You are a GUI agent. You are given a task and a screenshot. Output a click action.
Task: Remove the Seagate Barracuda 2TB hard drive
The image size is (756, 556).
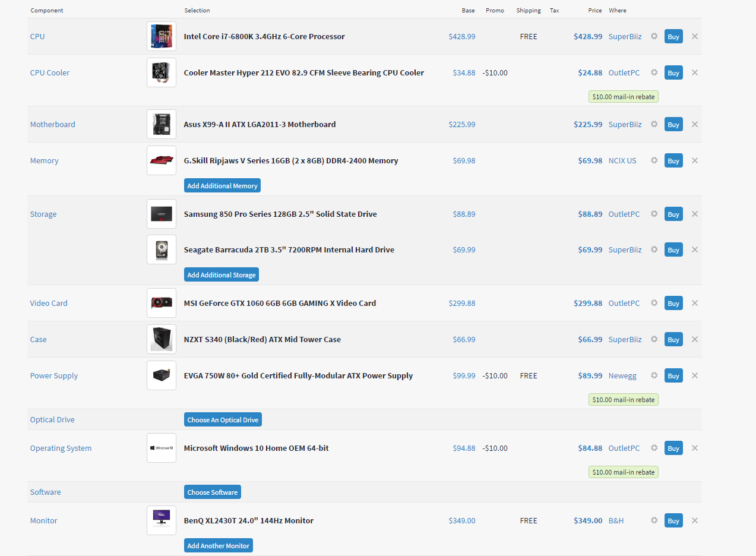click(x=695, y=249)
